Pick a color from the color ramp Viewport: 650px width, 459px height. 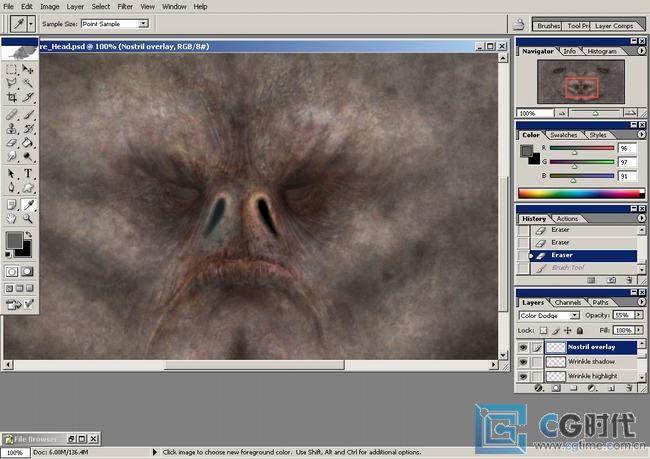[x=581, y=193]
